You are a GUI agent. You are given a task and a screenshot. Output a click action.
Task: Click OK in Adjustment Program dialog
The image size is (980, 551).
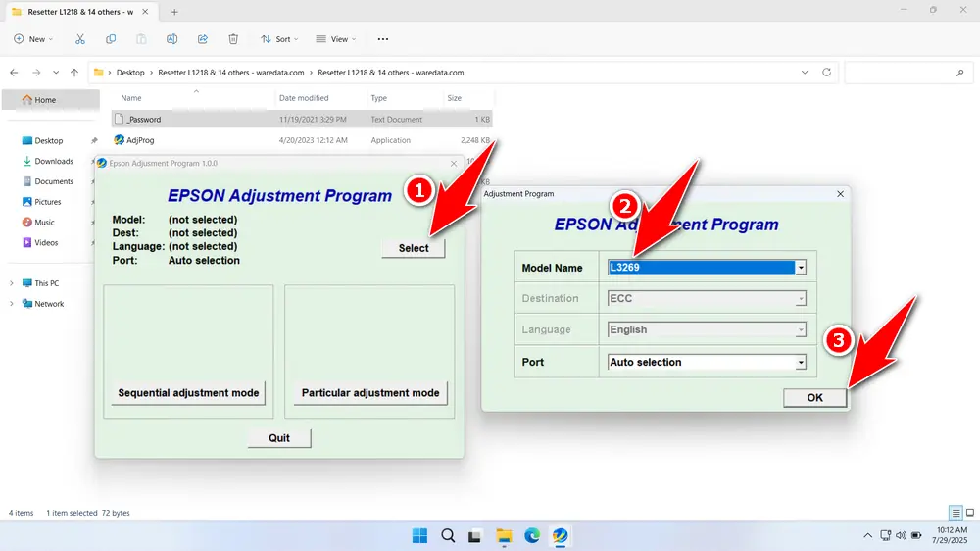(815, 398)
